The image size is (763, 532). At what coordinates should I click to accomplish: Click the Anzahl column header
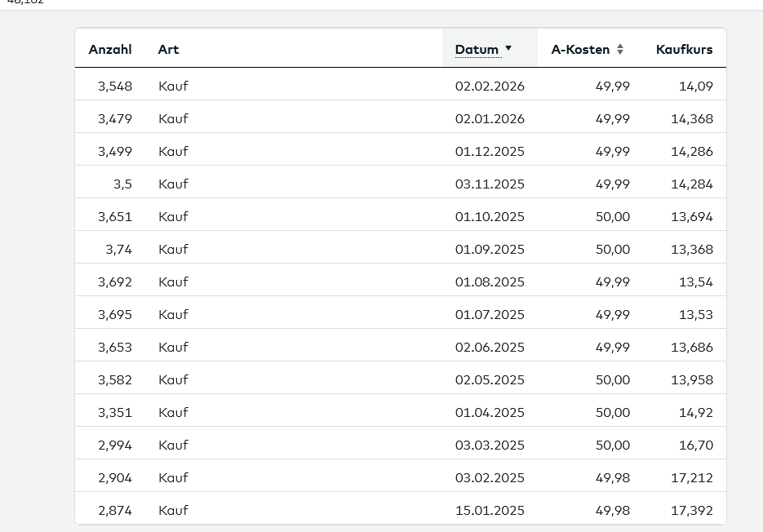(110, 50)
